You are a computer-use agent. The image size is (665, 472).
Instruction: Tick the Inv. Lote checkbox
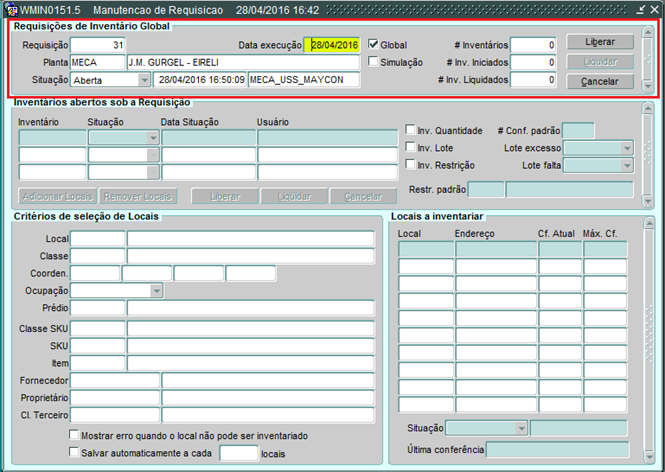coord(410,148)
